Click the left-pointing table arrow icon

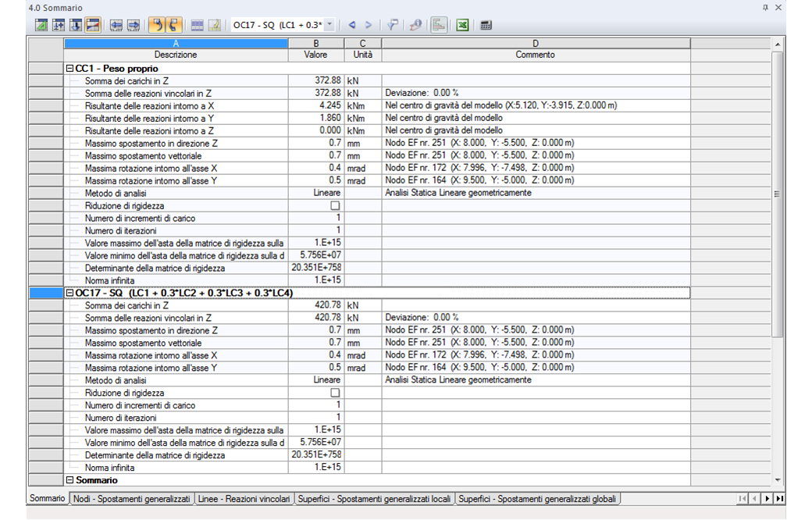[x=116, y=25]
